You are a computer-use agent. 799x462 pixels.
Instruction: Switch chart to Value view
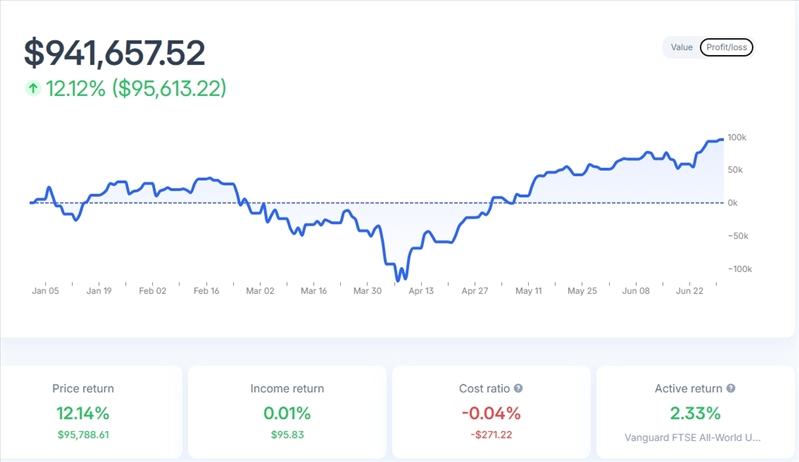coord(682,47)
